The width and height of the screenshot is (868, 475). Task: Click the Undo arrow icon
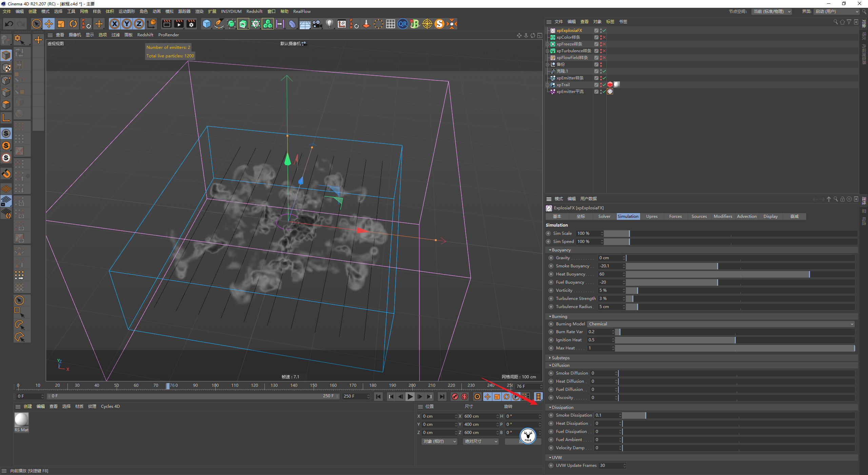(x=9, y=24)
